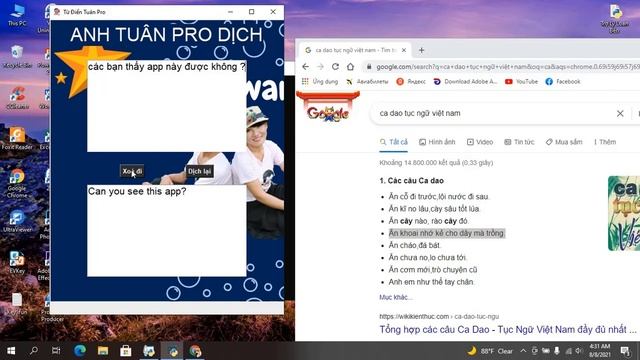Select Foxit Reader desktop icon
The width and height of the screenshot is (640, 360).
17,138
